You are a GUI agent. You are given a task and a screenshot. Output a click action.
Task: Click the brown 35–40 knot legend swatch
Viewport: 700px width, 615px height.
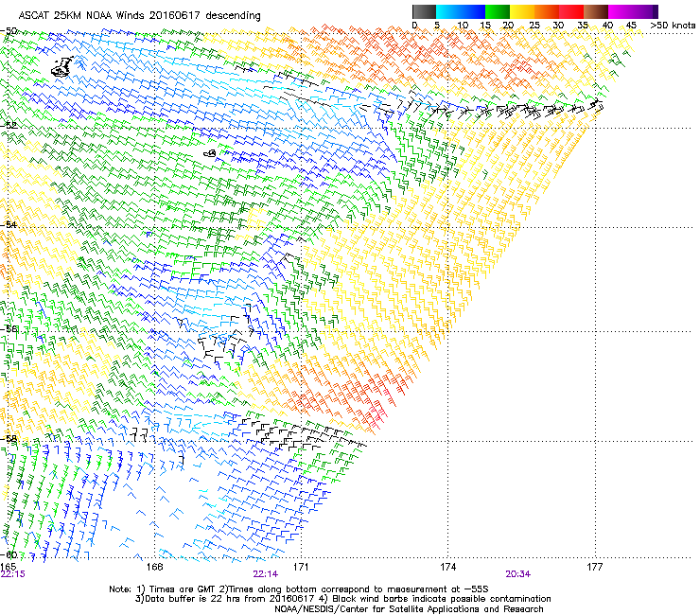click(x=596, y=11)
